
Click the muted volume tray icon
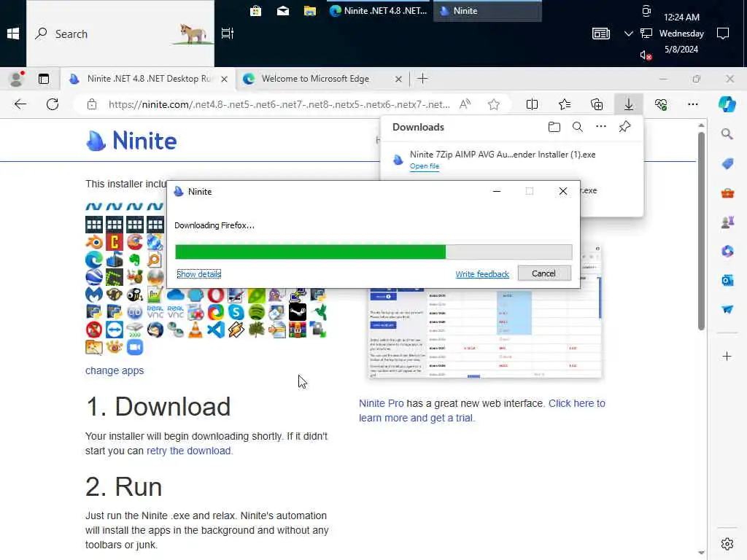point(646,55)
